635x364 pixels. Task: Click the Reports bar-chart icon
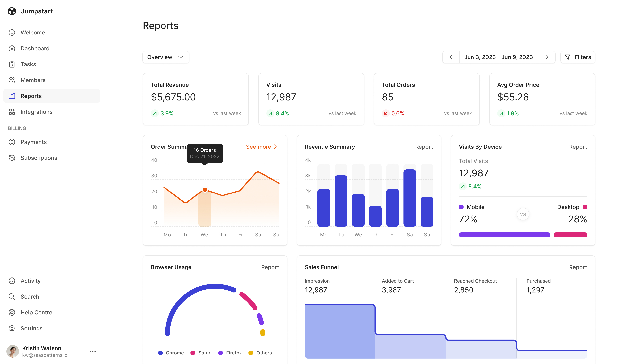(12, 96)
